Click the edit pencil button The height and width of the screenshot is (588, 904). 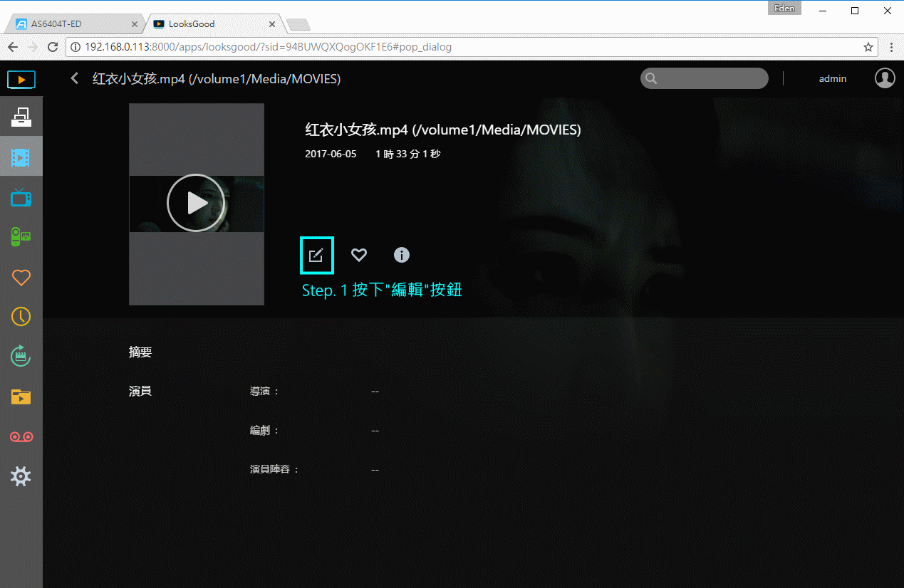coord(316,255)
